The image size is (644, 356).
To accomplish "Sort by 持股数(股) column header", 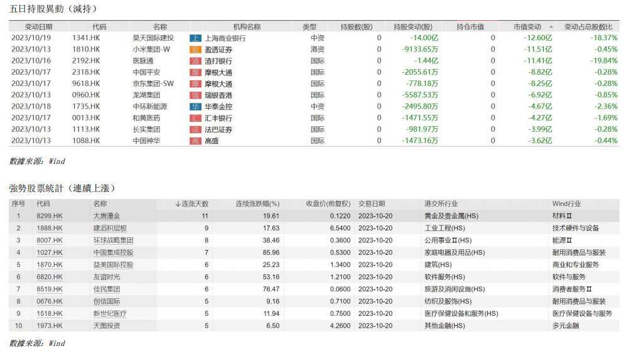I will coord(357,27).
